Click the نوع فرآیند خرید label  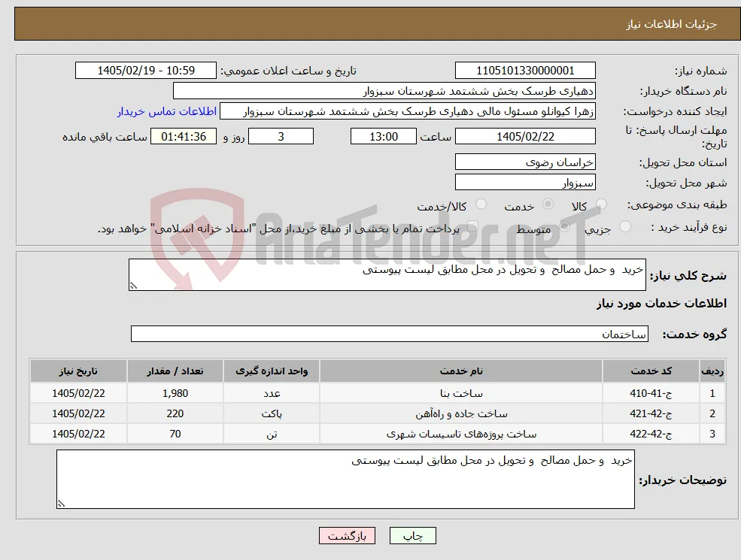[689, 227]
